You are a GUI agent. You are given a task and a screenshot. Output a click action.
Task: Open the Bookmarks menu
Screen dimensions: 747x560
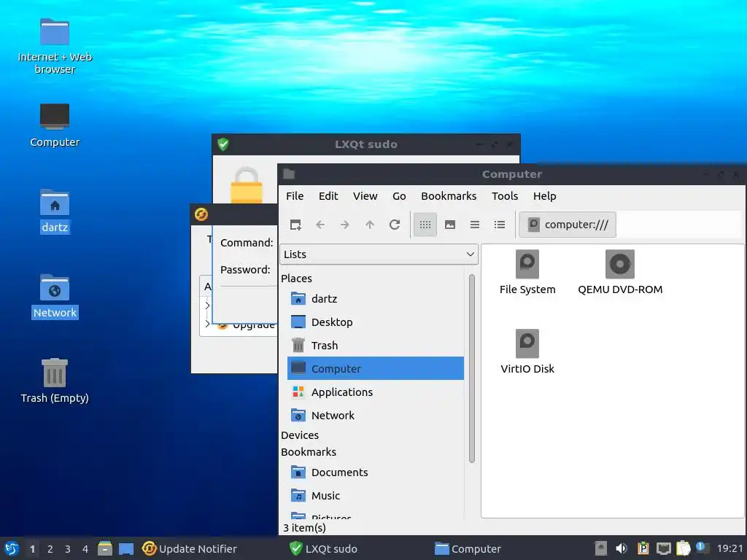click(x=449, y=196)
